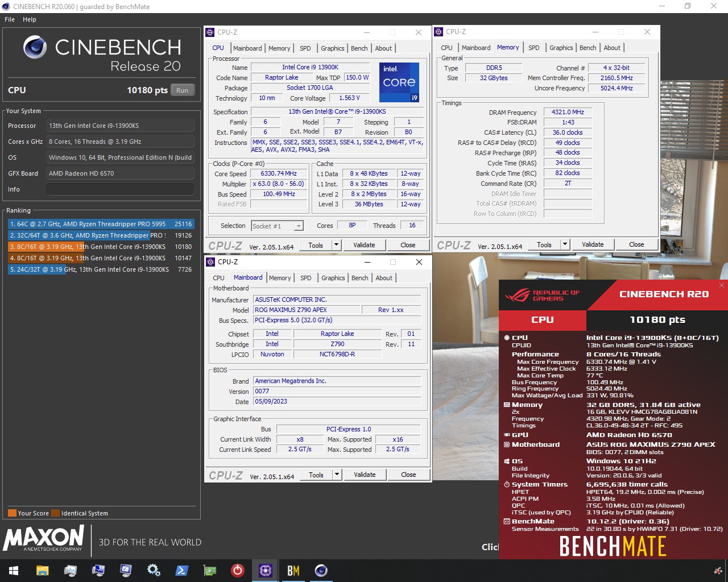This screenshot has height=582, width=728.
Task: Click the CPU-Z title icon in Memory window
Action: coord(439,32)
